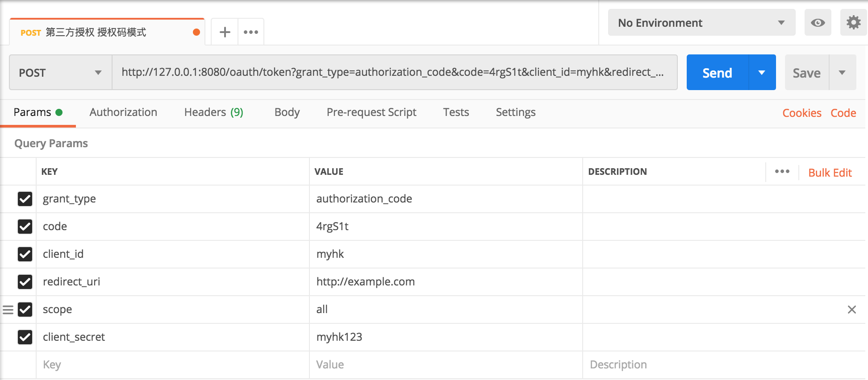Disable the client_secret parameter checkbox
This screenshot has width=868, height=380.
[x=25, y=337]
